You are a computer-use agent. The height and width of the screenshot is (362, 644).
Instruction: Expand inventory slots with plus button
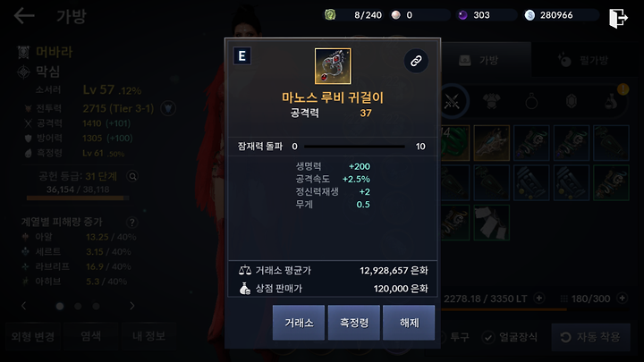pos(623,299)
